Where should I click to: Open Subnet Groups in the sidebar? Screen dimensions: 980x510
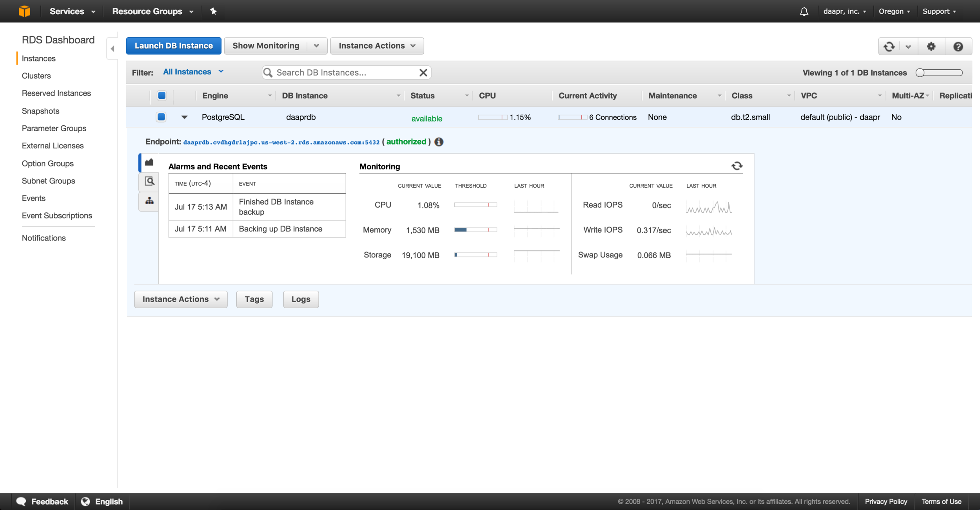pos(49,181)
